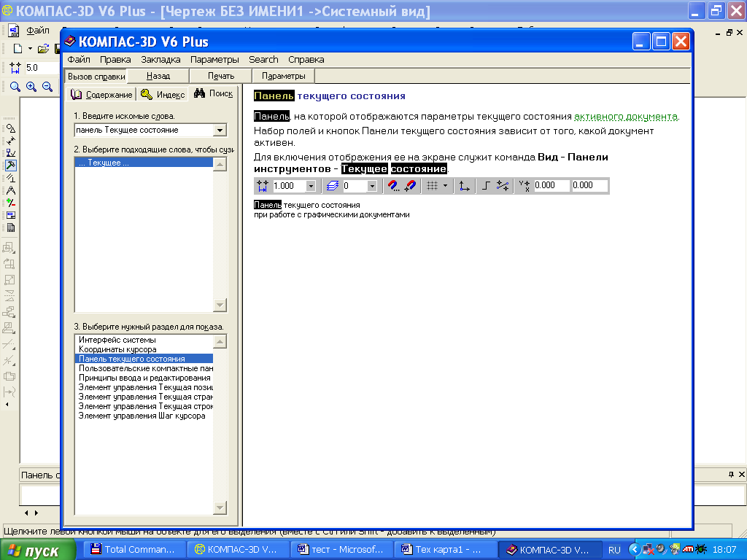Open the Файл menu in the help window
Screen dimensions: 747x560
(x=79, y=60)
